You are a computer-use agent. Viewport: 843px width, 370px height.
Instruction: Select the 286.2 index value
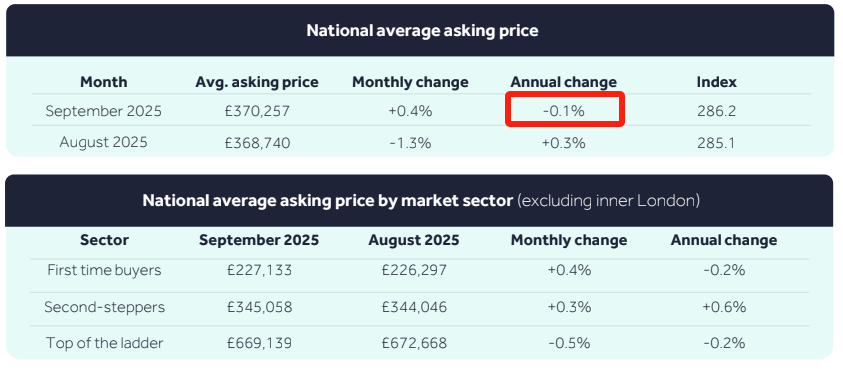pyautogui.click(x=717, y=111)
